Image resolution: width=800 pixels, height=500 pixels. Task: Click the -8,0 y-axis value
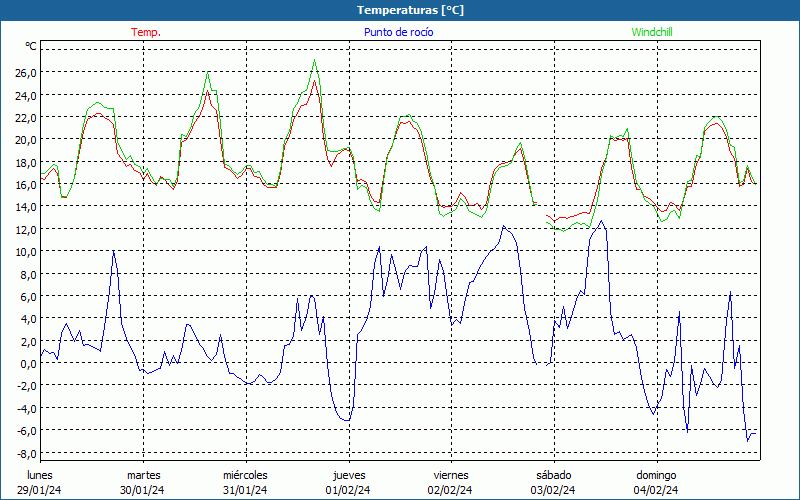pos(27,453)
